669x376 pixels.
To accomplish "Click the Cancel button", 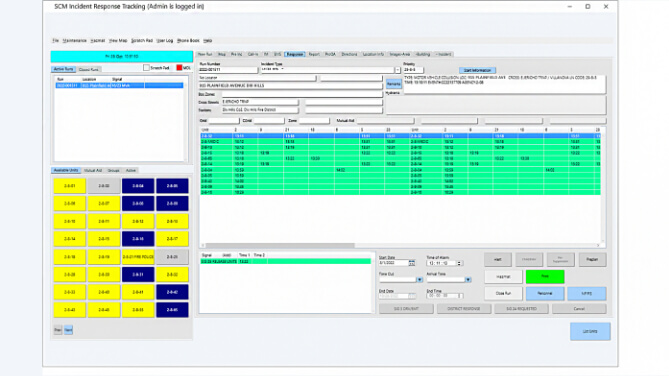I will 579,309.
